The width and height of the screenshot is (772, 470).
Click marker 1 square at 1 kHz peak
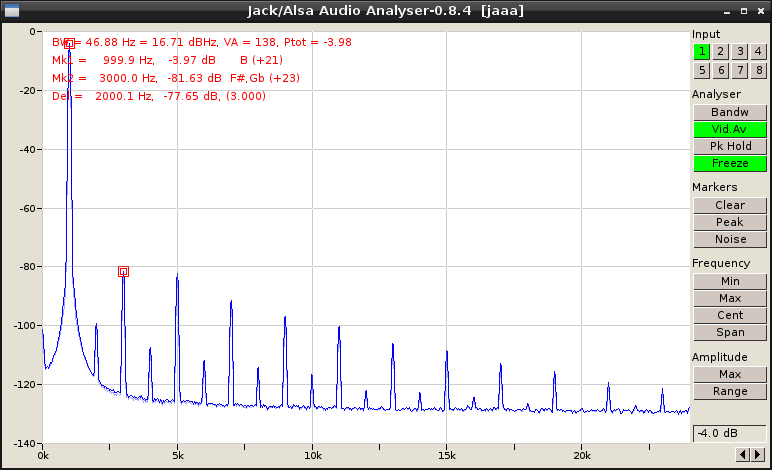(69, 43)
